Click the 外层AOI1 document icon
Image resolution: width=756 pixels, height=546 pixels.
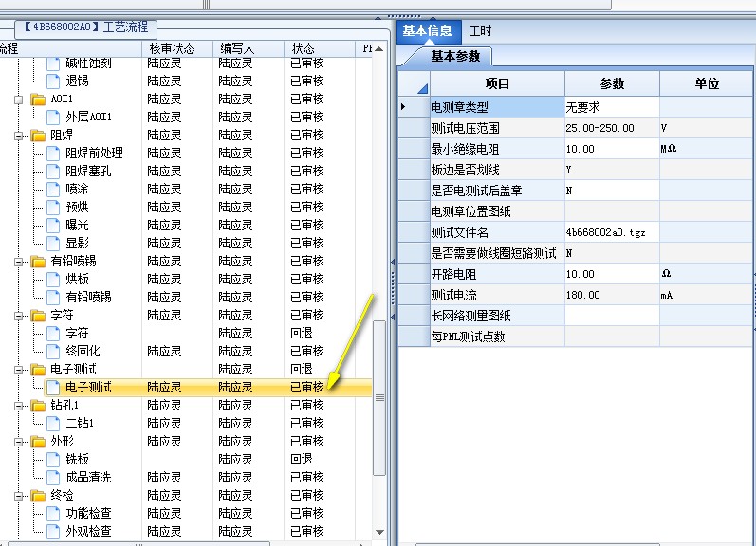[x=53, y=118]
